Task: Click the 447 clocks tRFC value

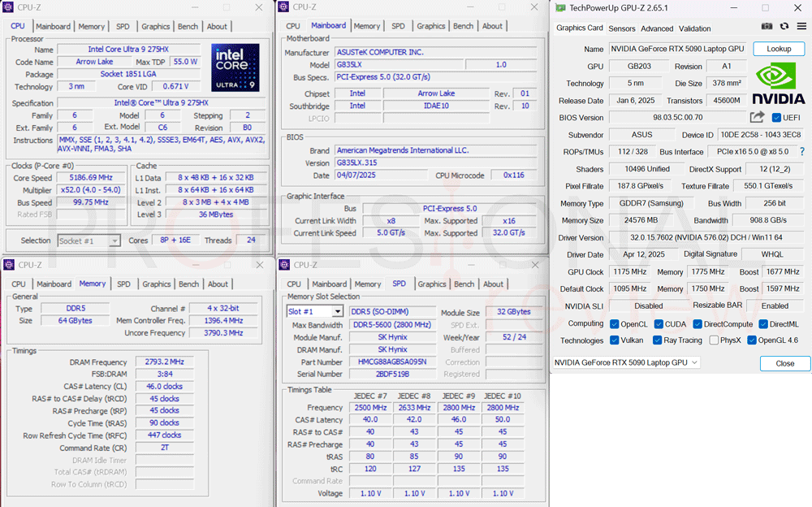Action: pyautogui.click(x=165, y=435)
